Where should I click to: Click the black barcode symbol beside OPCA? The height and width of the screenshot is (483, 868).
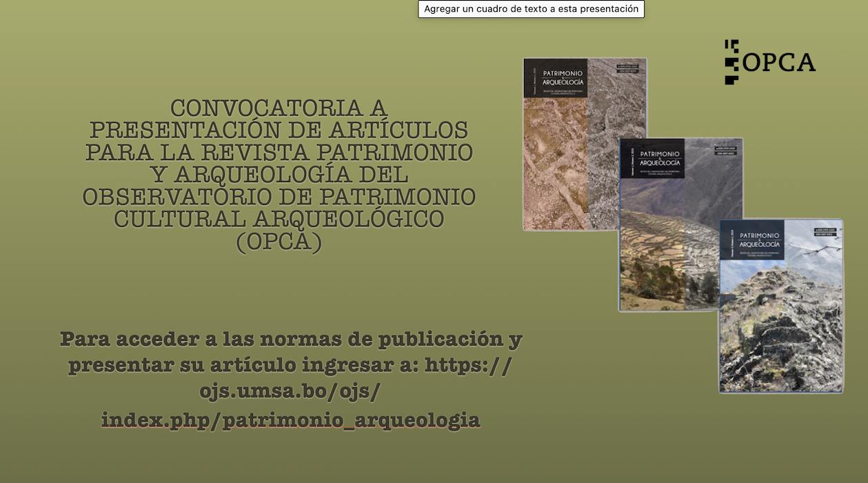[732, 63]
